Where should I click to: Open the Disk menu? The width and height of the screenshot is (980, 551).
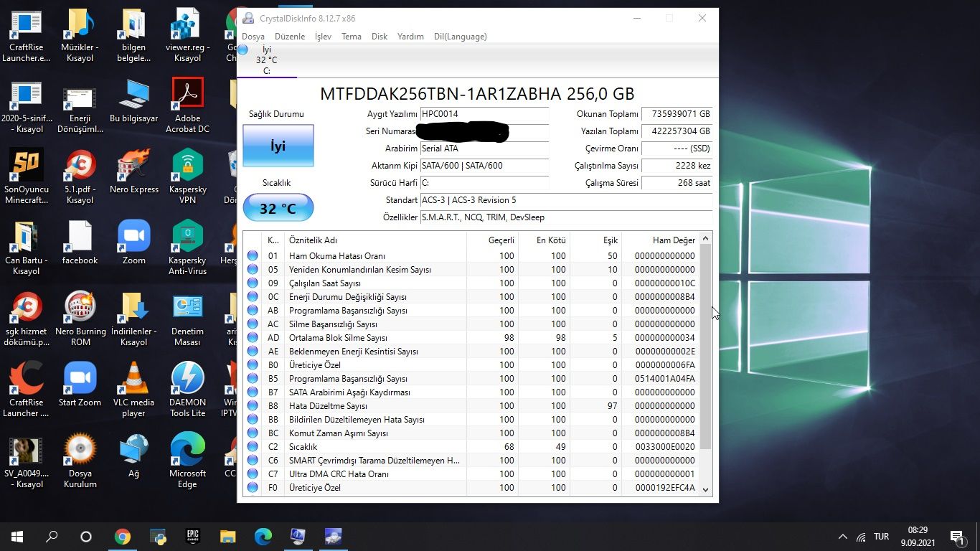coord(380,37)
